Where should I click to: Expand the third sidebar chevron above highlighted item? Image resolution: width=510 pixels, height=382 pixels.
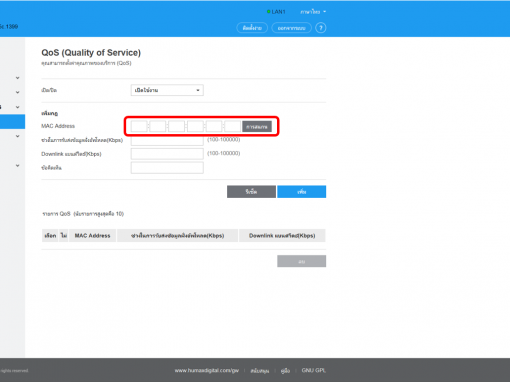18,107
